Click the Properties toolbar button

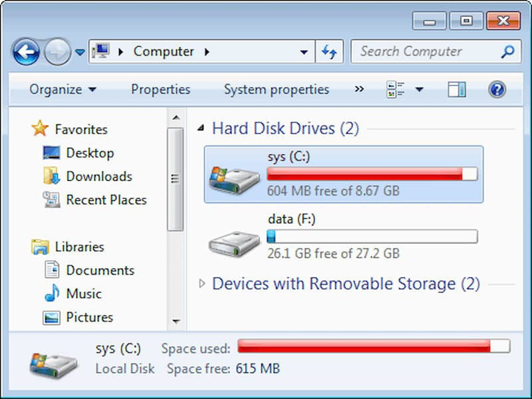coord(160,90)
